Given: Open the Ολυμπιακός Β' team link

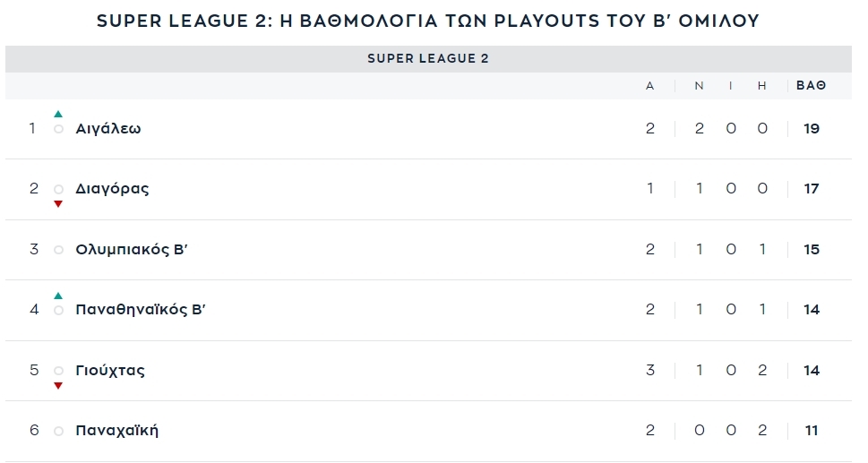Looking at the screenshot, I should click(x=131, y=250).
